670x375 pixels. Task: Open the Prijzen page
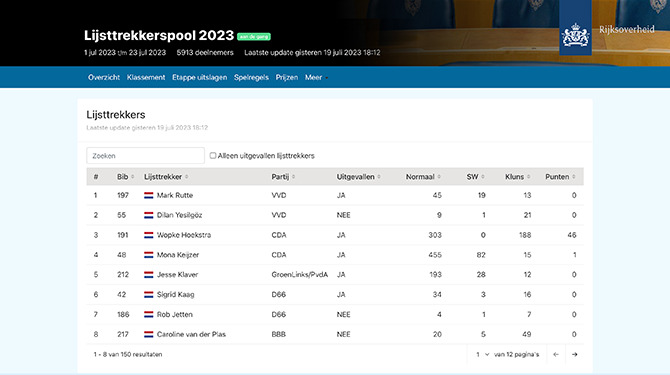(287, 77)
